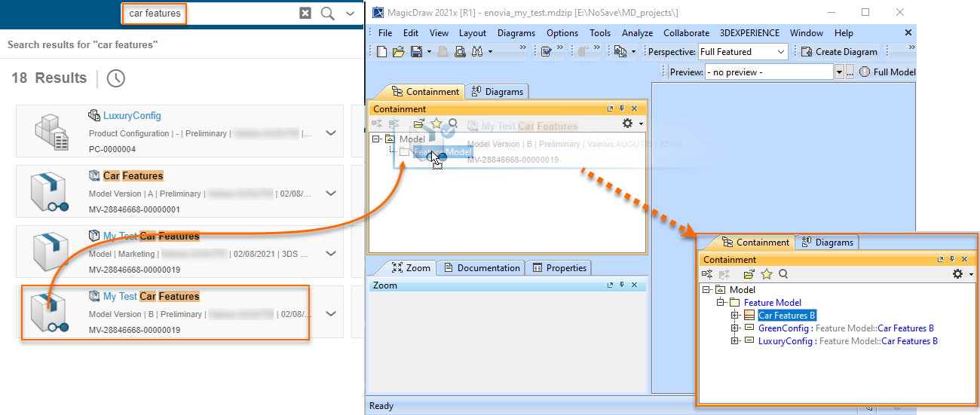Switch to Diagrams tab in lower-right panel
The image size is (980, 415).
click(x=827, y=242)
